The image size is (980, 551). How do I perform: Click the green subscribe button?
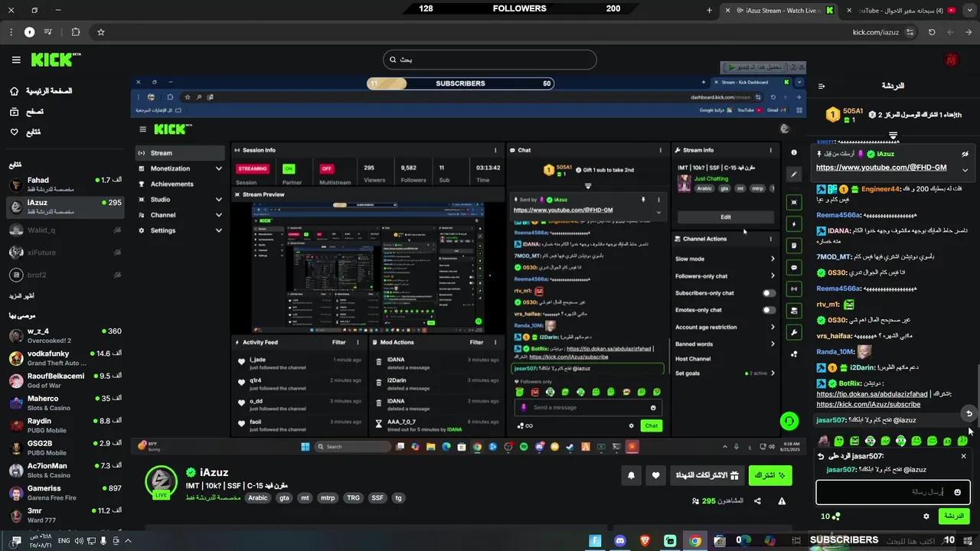(x=770, y=475)
